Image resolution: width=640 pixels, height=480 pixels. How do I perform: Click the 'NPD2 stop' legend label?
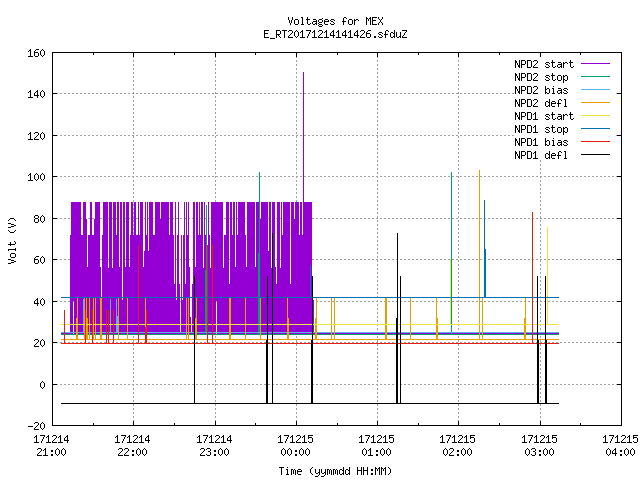point(541,77)
